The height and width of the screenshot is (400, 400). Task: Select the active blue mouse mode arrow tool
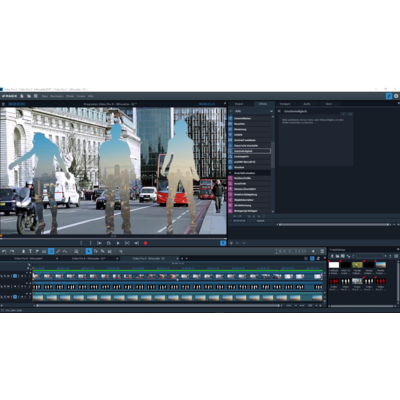(x=89, y=251)
